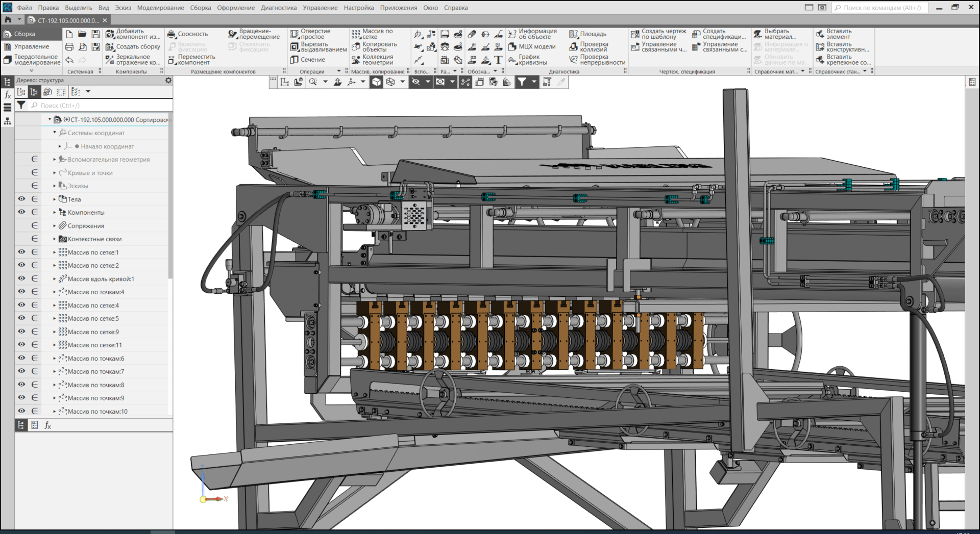Click the gear icon in the tree panel header

click(x=168, y=81)
